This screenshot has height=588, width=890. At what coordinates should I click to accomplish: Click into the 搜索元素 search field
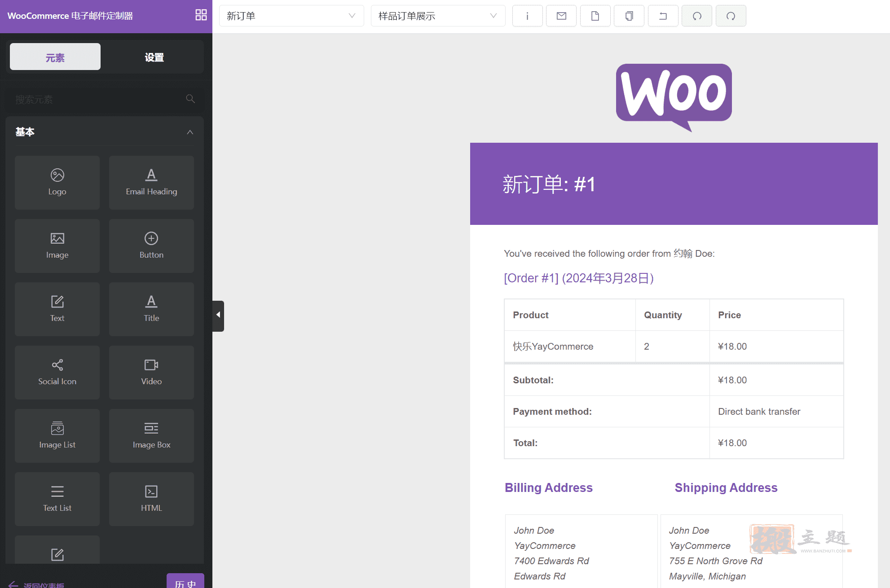tap(104, 99)
